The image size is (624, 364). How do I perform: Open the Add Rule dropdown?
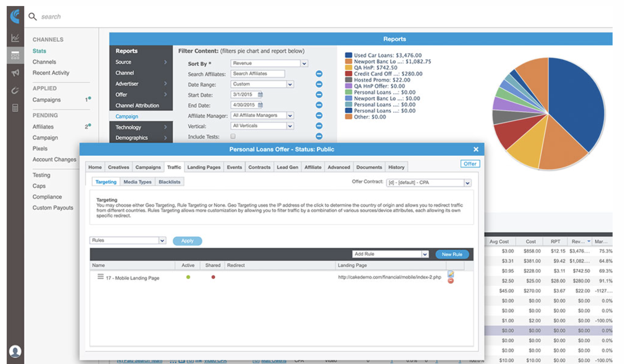425,254
